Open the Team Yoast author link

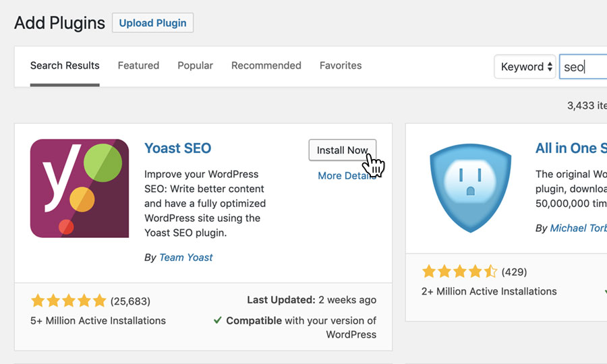pyautogui.click(x=186, y=257)
